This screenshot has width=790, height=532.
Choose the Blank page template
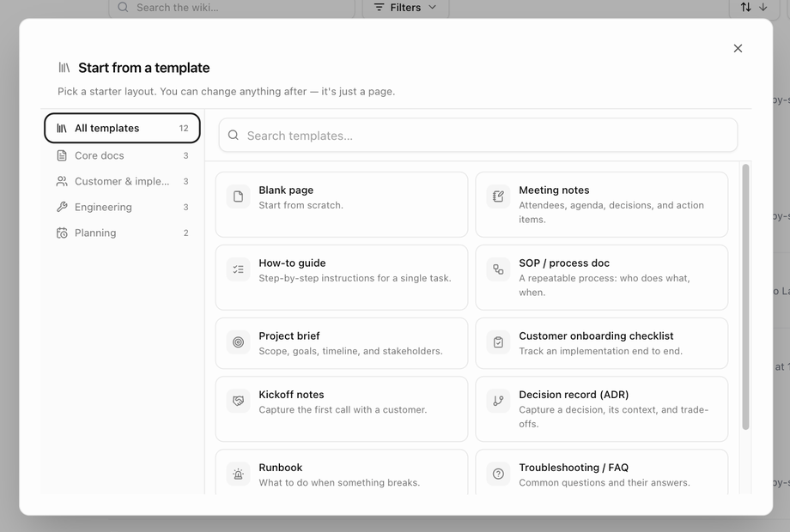(342, 204)
